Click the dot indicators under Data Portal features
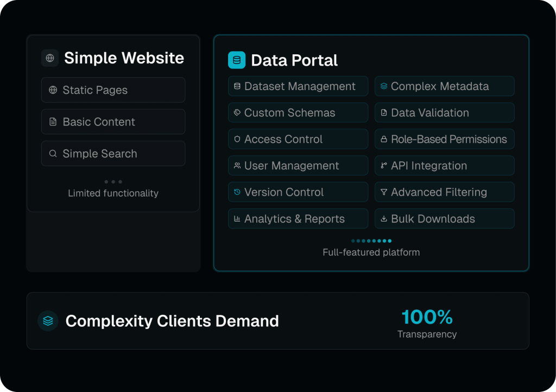The width and height of the screenshot is (556, 392). (x=371, y=241)
